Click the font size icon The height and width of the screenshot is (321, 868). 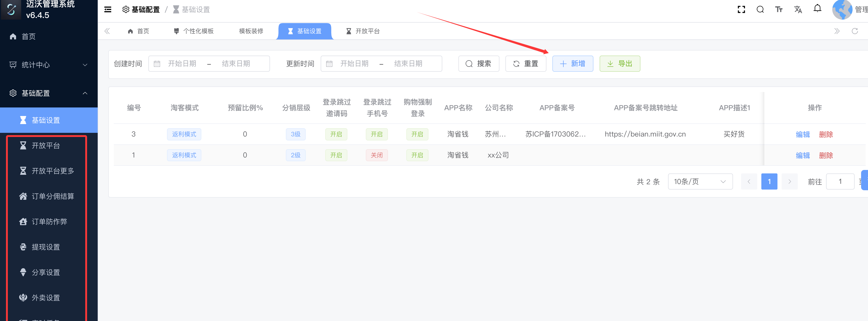pyautogui.click(x=779, y=9)
